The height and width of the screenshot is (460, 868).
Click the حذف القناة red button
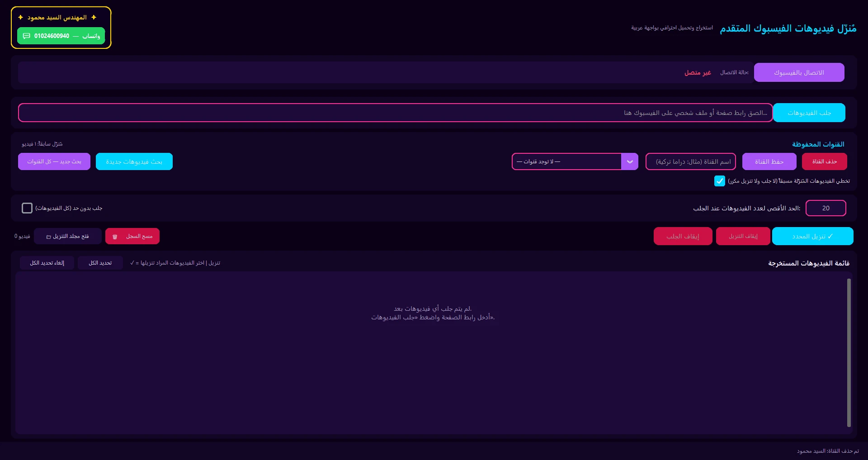click(x=824, y=161)
